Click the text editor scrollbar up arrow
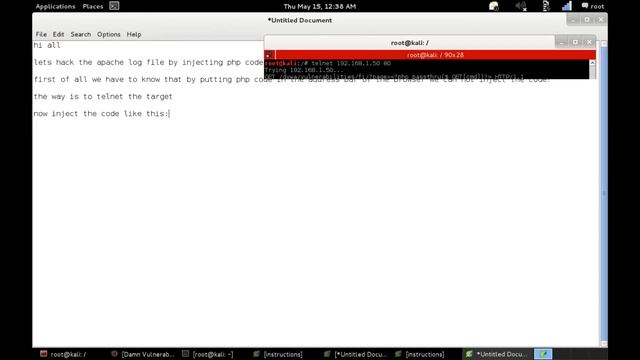 (x=604, y=43)
